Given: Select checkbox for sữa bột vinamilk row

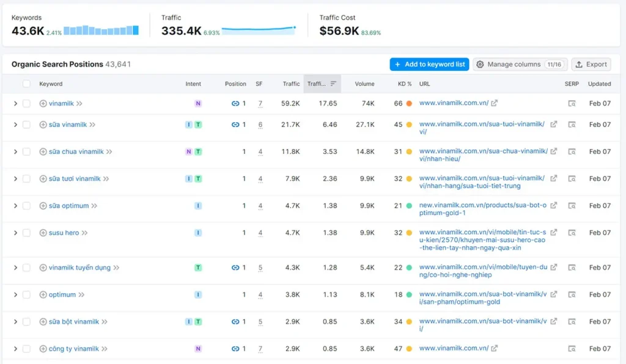Looking at the screenshot, I should click(26, 322).
